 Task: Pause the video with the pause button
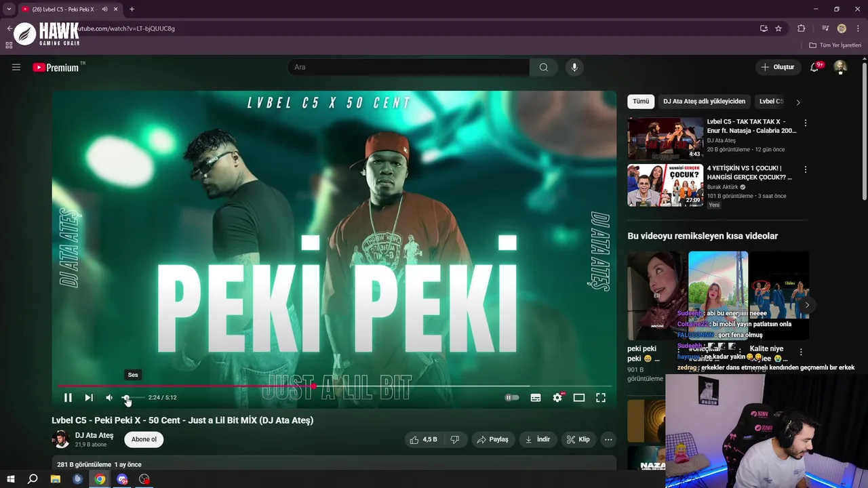(x=68, y=398)
